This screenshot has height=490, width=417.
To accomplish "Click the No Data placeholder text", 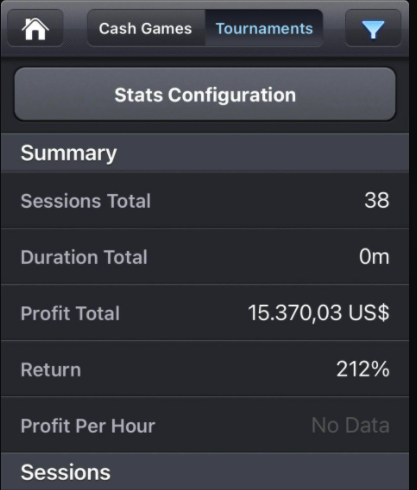I will (350, 425).
